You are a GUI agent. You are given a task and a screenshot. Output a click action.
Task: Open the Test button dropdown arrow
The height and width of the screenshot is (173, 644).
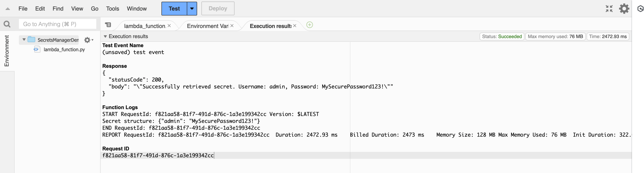point(192,9)
